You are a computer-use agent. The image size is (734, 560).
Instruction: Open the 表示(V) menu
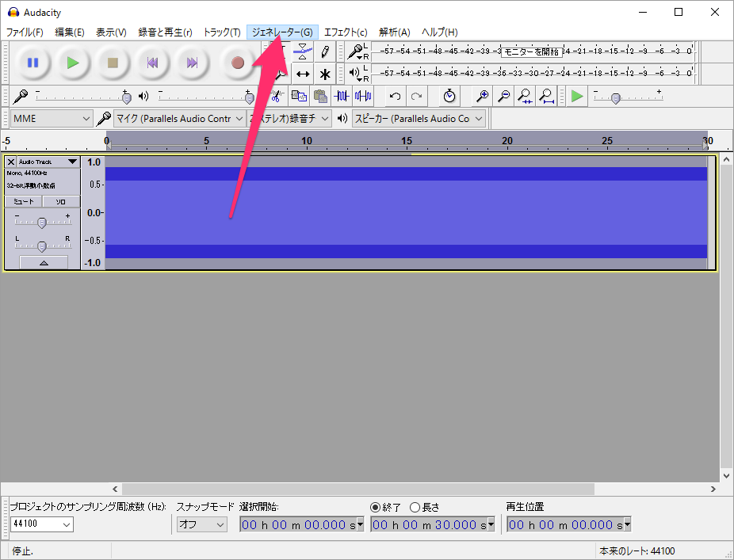(x=111, y=32)
